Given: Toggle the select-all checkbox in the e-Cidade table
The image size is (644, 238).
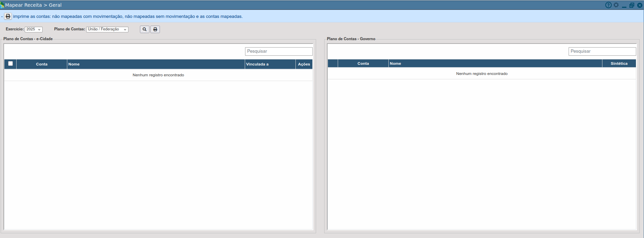Looking at the screenshot, I should (x=10, y=63).
